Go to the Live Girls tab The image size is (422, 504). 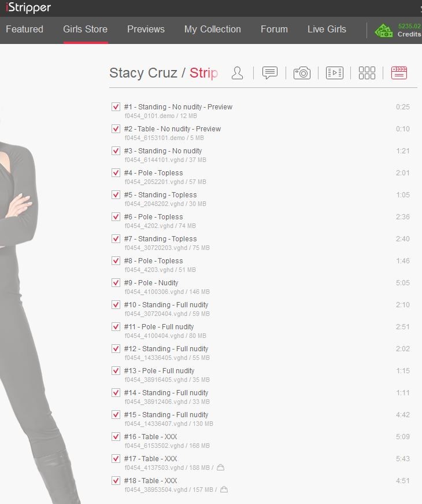(x=327, y=29)
